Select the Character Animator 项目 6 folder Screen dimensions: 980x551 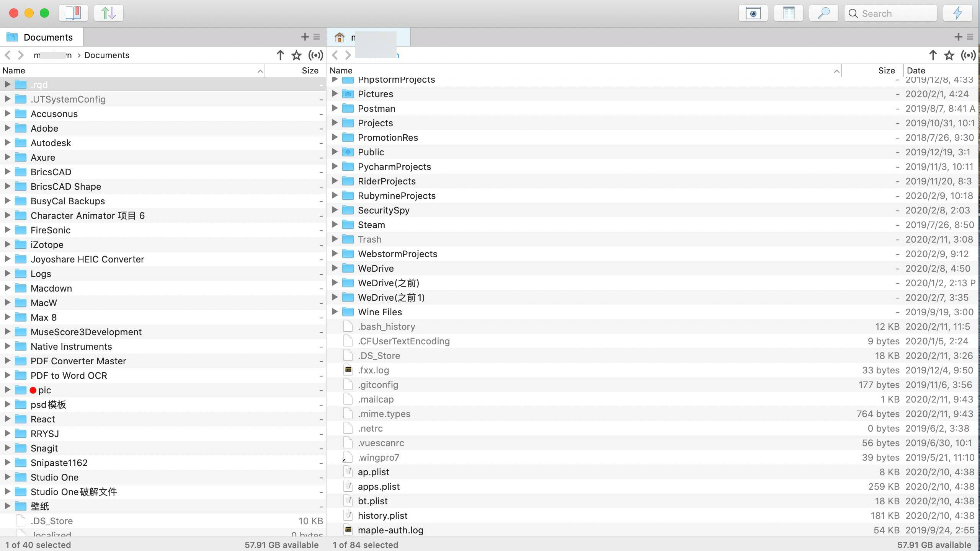coord(163,215)
